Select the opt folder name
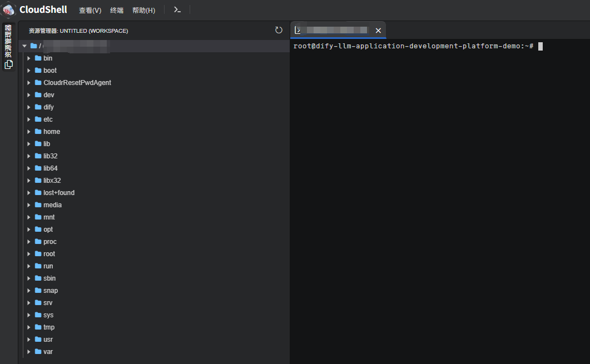The width and height of the screenshot is (590, 364). click(48, 230)
